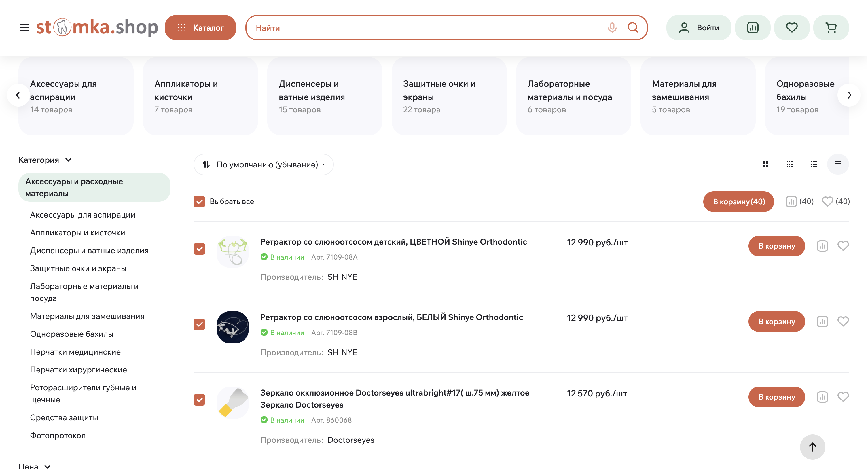Select Перчатки медицинские in sidebar
Screen dimensions: 868x469
75,352
